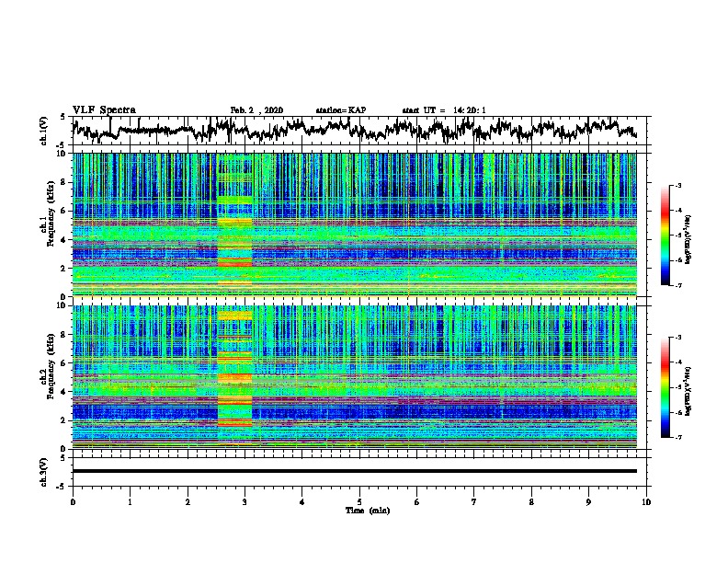Click the ch.2 spectrogram panel
The height and width of the screenshot is (563, 728).
[354, 377]
